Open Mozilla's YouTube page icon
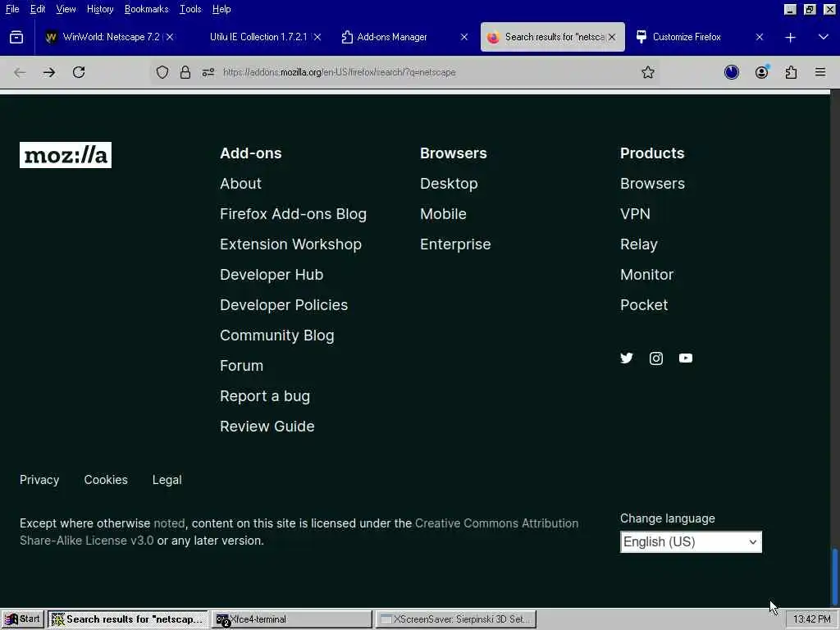Screen dimensions: 840x630 pos(686,358)
